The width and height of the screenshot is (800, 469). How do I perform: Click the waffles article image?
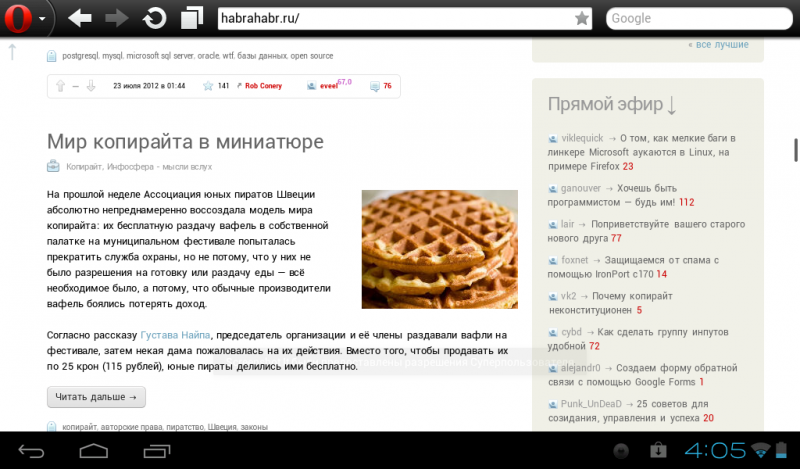click(x=439, y=249)
